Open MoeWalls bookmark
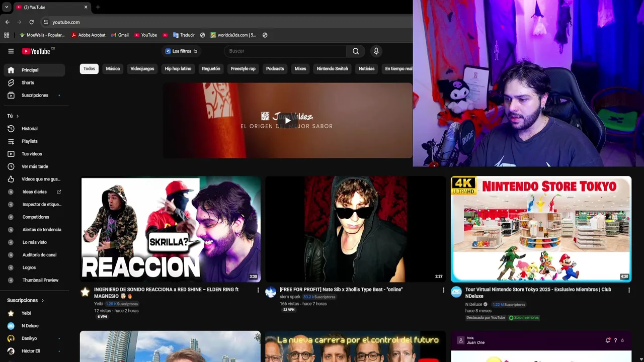The height and width of the screenshot is (362, 644). pyautogui.click(x=42, y=35)
